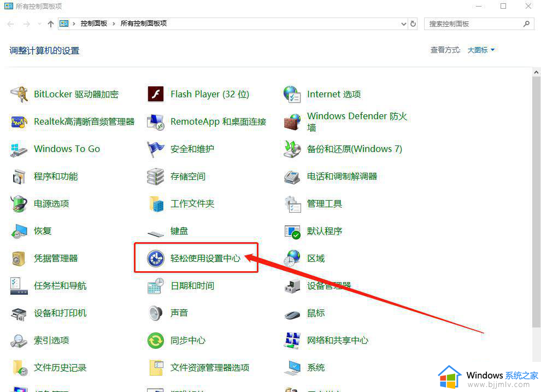Click the 网络和共享中心 icon
This screenshot has width=541, height=392.
[x=292, y=341]
